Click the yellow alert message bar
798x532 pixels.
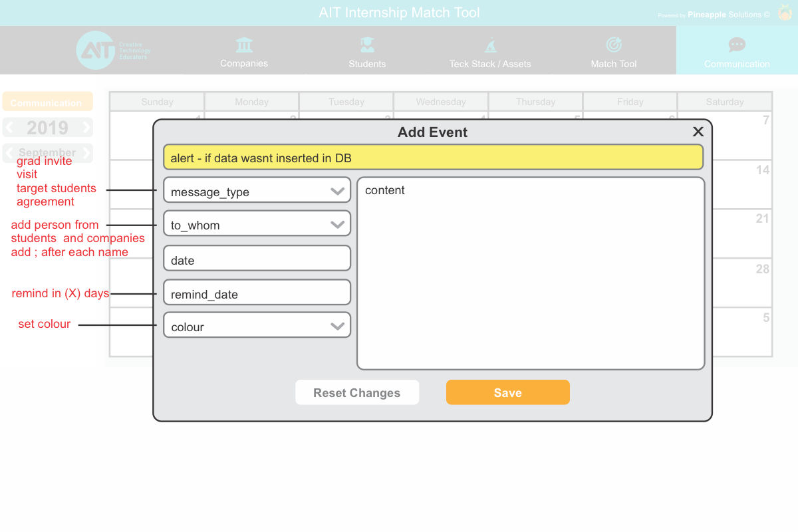pyautogui.click(x=433, y=158)
